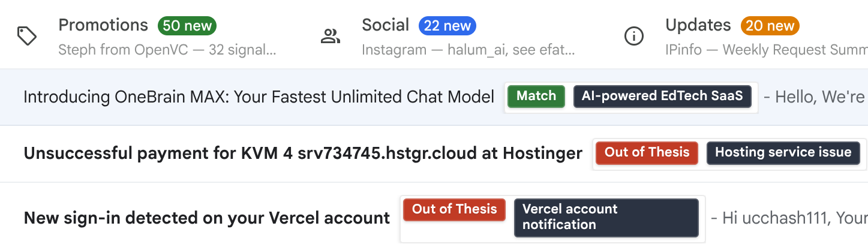Select the Updates tab
This screenshot has height=250, width=868.
click(x=738, y=36)
